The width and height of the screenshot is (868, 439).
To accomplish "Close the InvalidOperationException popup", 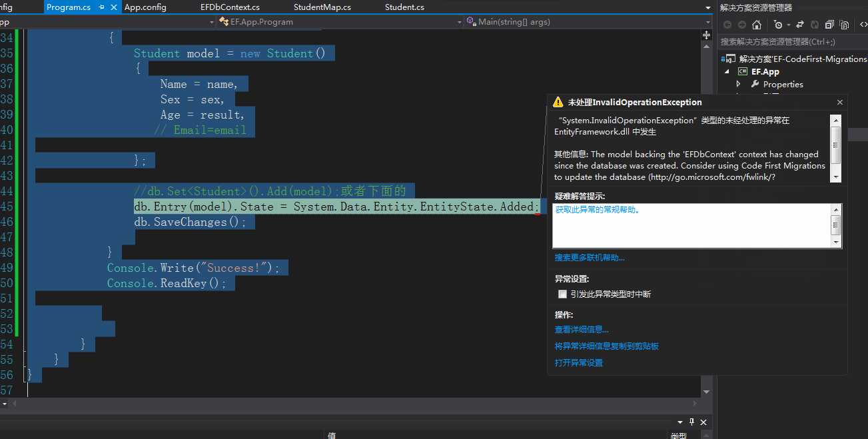I will tap(840, 103).
